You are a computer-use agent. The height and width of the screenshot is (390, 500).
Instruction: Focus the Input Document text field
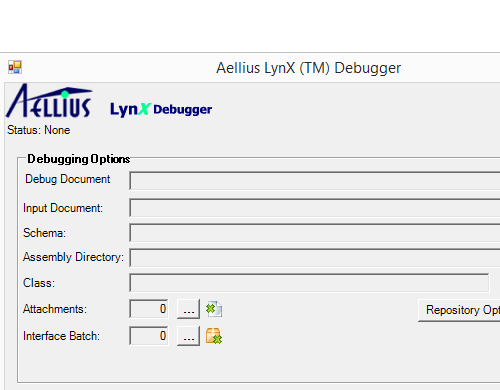315,208
